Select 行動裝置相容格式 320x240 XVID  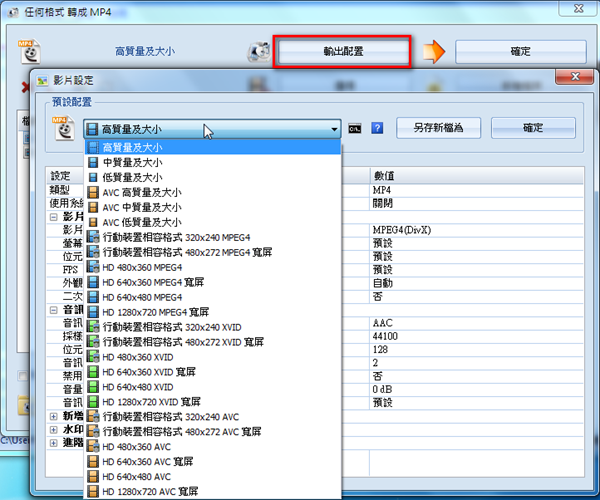(212, 327)
